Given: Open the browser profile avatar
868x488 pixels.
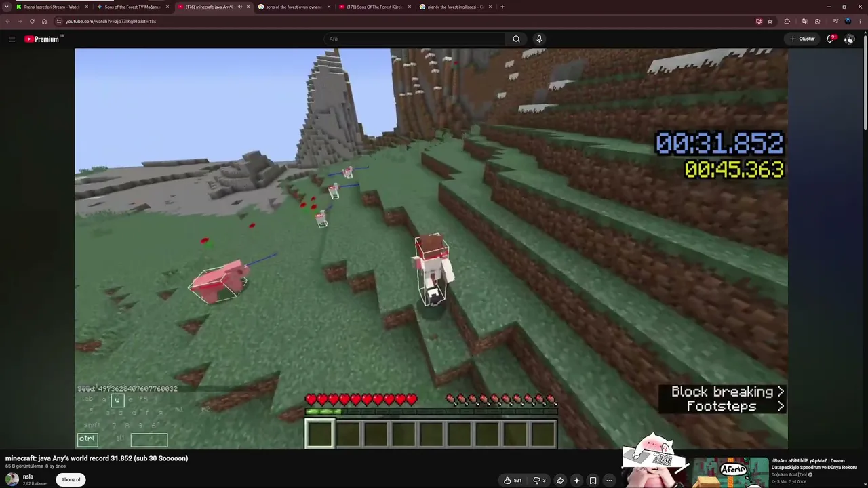Looking at the screenshot, I should click(x=848, y=21).
